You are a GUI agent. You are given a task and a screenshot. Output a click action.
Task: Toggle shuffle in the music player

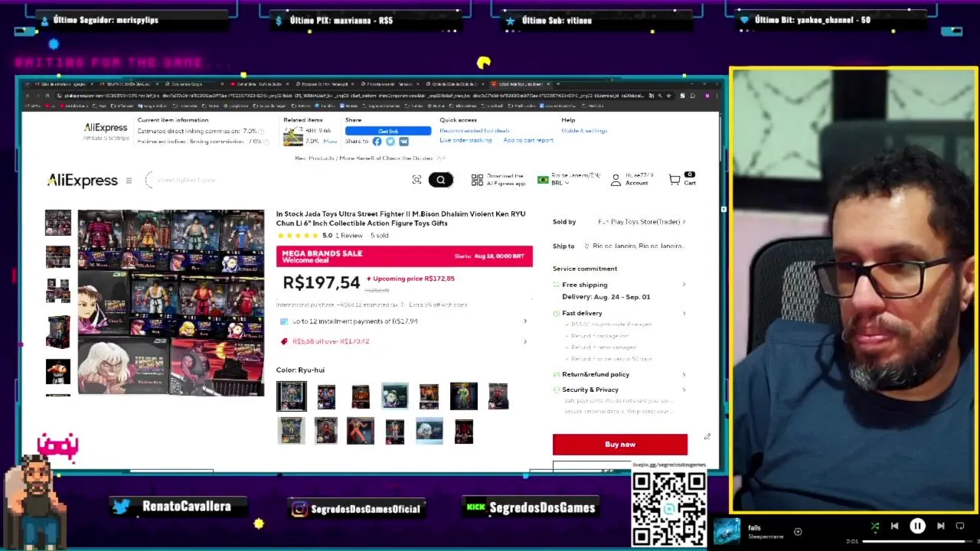pos(875,527)
